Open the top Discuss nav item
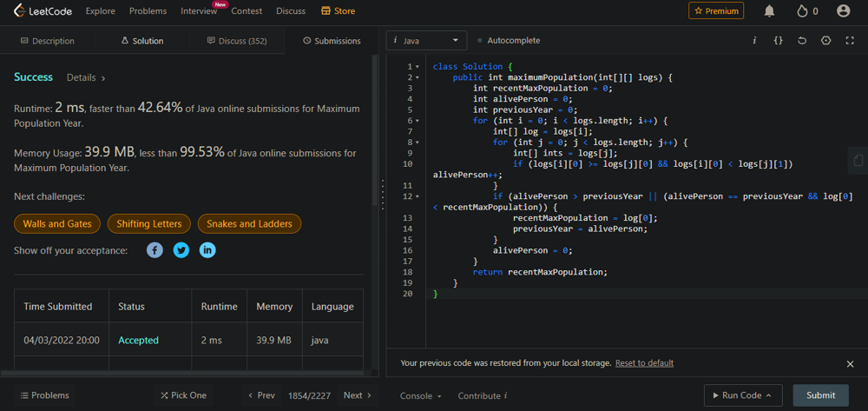This screenshot has height=411, width=868. pos(291,10)
